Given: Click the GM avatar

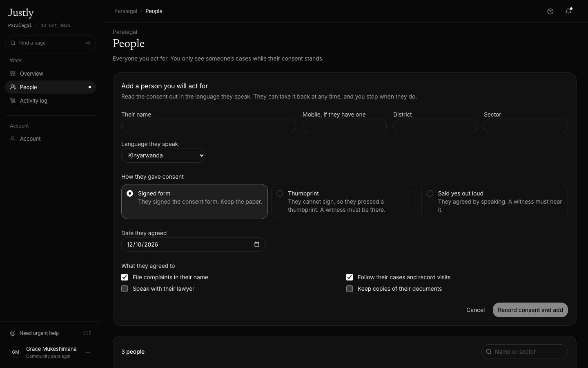Looking at the screenshot, I should [x=16, y=352].
